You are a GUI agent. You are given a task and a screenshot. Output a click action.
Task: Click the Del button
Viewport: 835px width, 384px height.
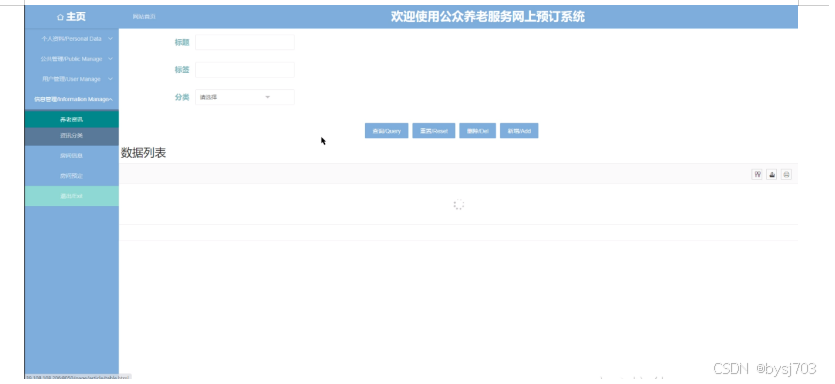click(x=478, y=131)
